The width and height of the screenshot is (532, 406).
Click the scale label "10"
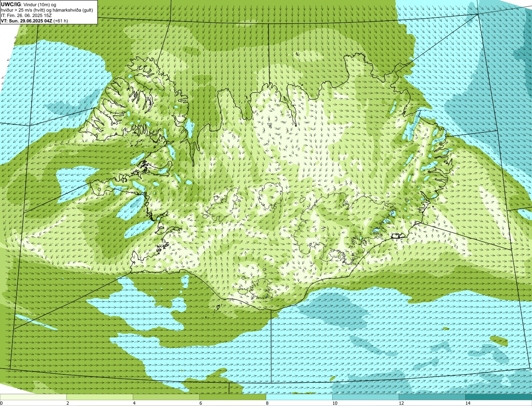pos(335,403)
